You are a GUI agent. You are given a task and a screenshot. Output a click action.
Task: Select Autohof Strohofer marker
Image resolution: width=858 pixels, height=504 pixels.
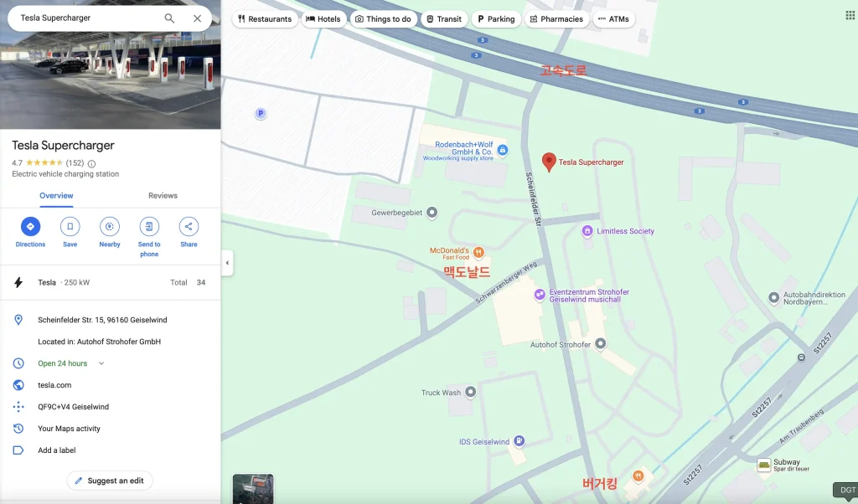point(600,343)
